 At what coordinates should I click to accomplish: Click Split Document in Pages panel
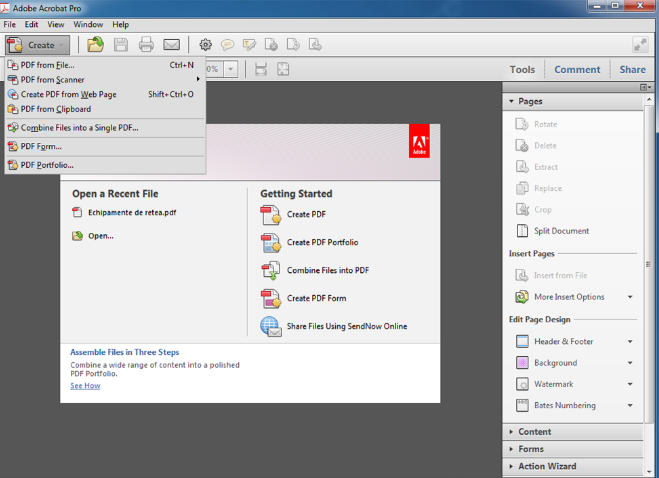561,231
